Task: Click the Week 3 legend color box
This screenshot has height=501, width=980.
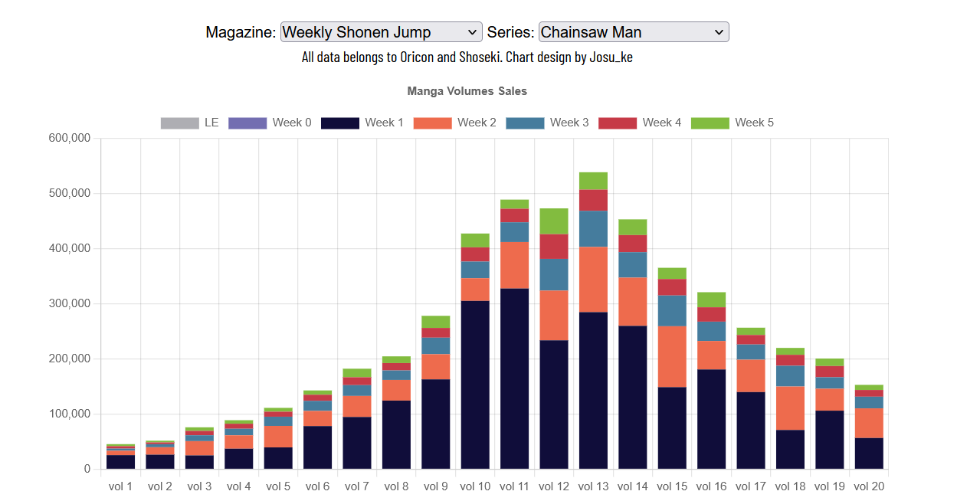Action: tap(525, 123)
